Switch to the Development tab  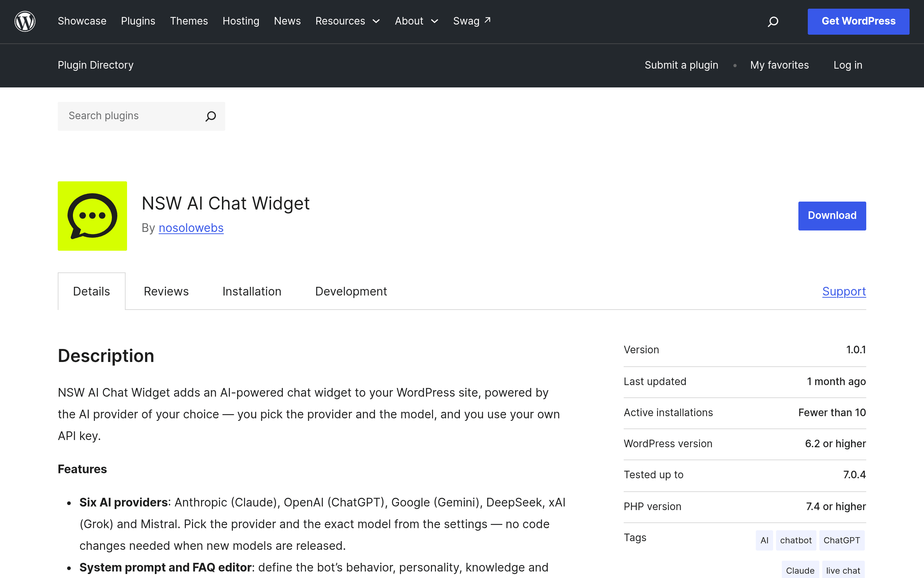click(351, 291)
